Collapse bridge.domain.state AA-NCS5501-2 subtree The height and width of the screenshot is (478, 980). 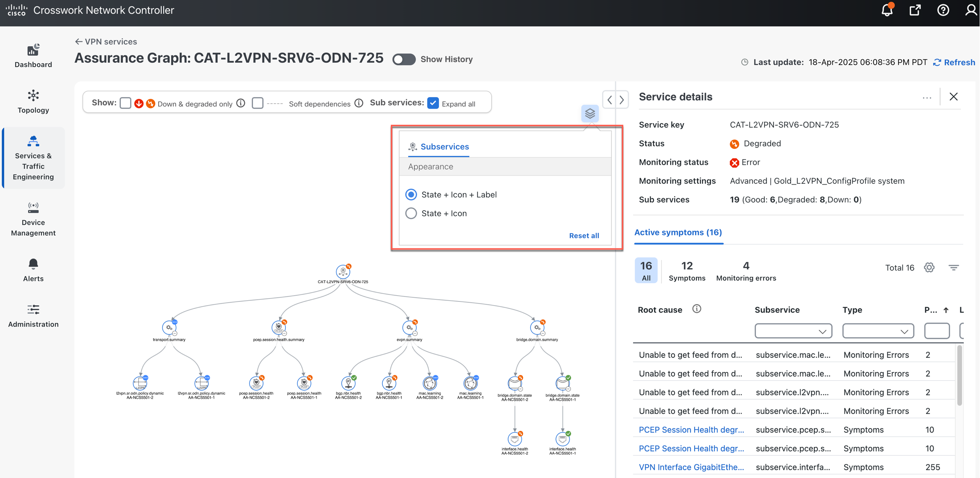(520, 389)
